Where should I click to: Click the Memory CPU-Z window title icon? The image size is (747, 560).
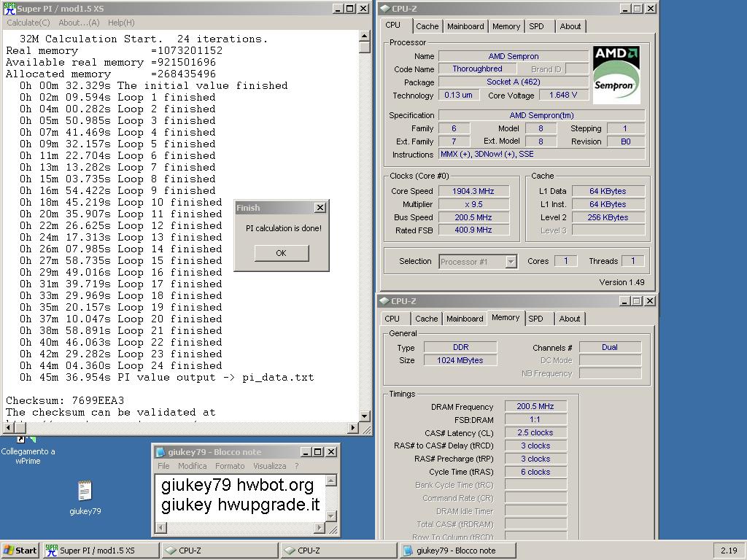(384, 301)
